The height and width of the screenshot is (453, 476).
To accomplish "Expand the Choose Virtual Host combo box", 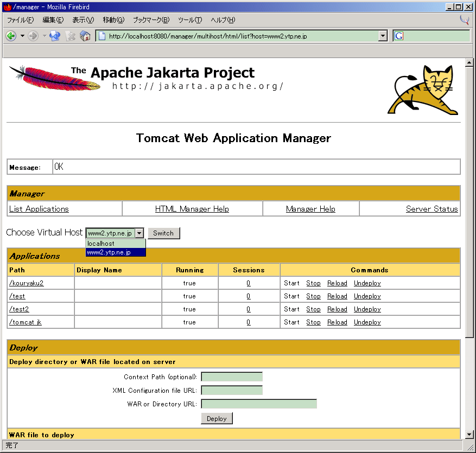I will pos(139,233).
